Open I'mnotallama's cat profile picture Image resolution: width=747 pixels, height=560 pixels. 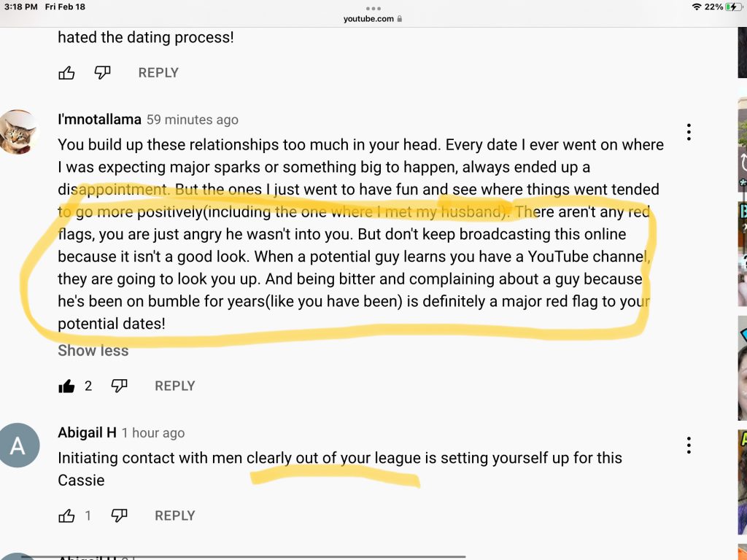18,132
